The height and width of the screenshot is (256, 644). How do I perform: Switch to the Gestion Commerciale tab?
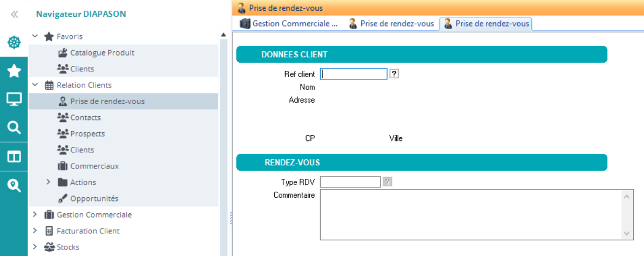click(289, 24)
